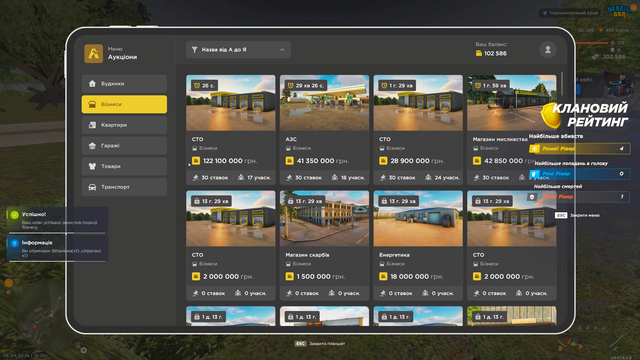
Task: Click the price 42 850 000
Action: coord(503,161)
